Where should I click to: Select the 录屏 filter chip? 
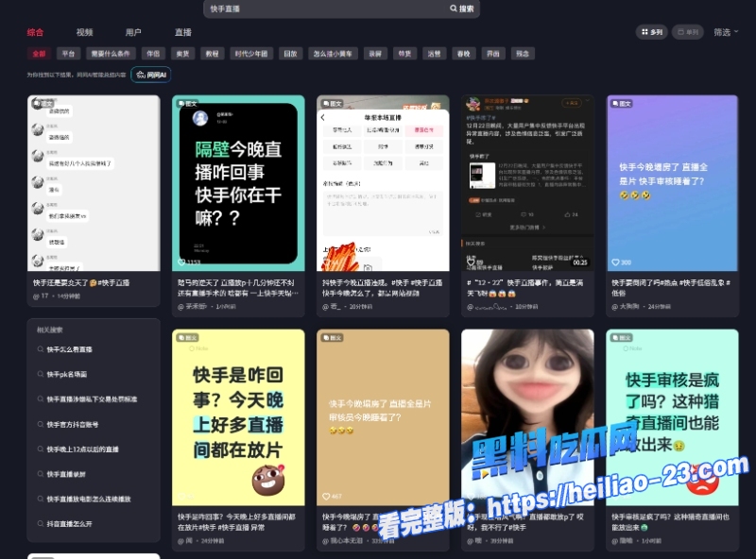[x=375, y=54]
